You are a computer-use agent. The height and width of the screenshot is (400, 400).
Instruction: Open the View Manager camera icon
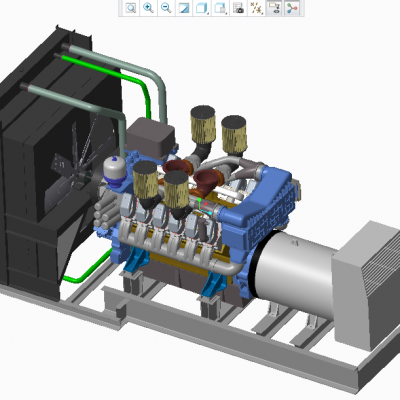238,8
